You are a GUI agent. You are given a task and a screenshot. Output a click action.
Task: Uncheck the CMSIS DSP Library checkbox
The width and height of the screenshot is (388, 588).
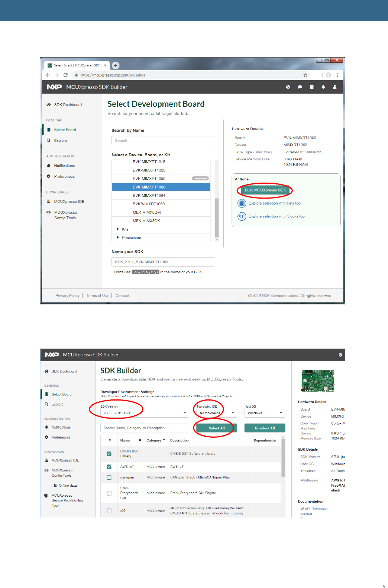pos(109,454)
